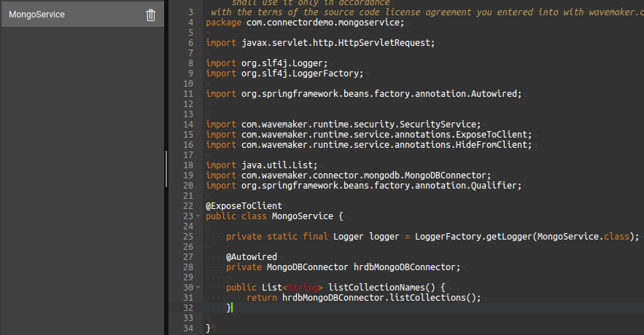Click line number 22 in the gutter
The image size is (644, 335).
point(189,206)
